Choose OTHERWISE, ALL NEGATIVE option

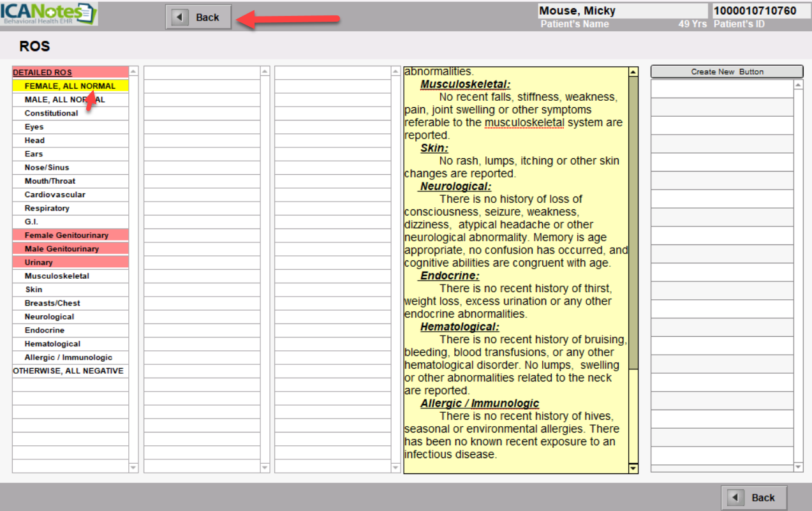pyautogui.click(x=68, y=371)
